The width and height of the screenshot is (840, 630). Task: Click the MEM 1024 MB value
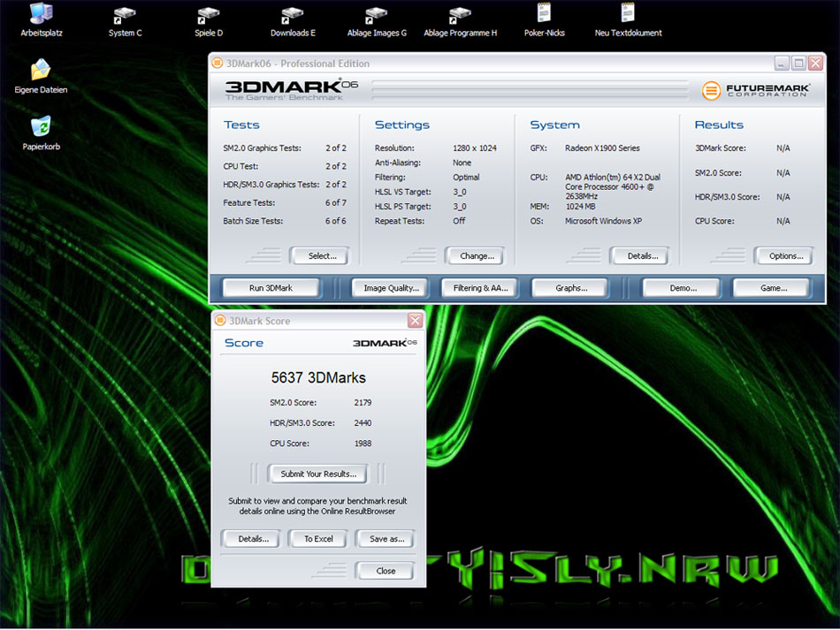(x=580, y=206)
